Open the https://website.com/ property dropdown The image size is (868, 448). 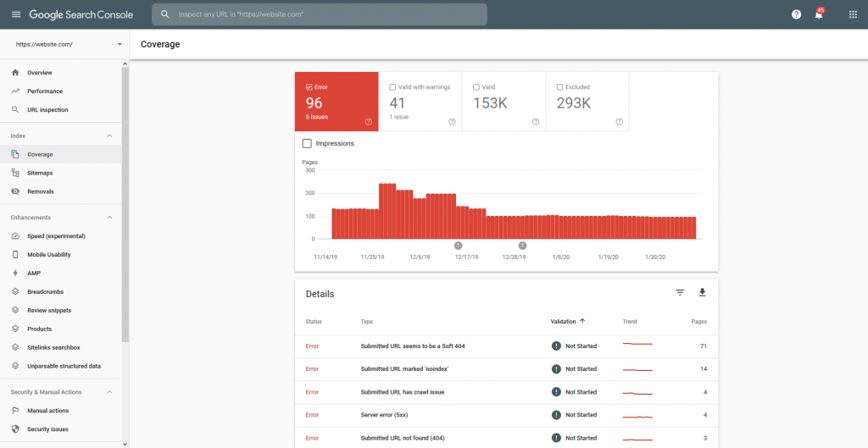tap(120, 44)
